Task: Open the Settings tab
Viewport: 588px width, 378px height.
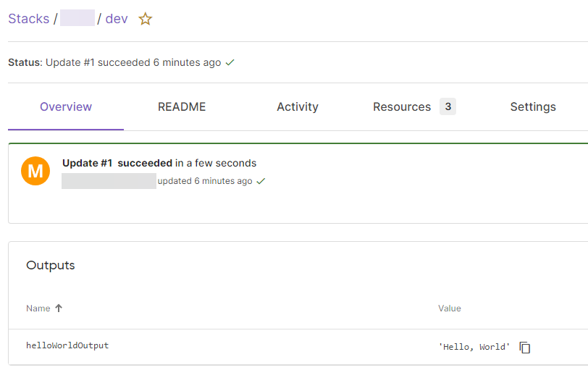Action: (x=533, y=107)
